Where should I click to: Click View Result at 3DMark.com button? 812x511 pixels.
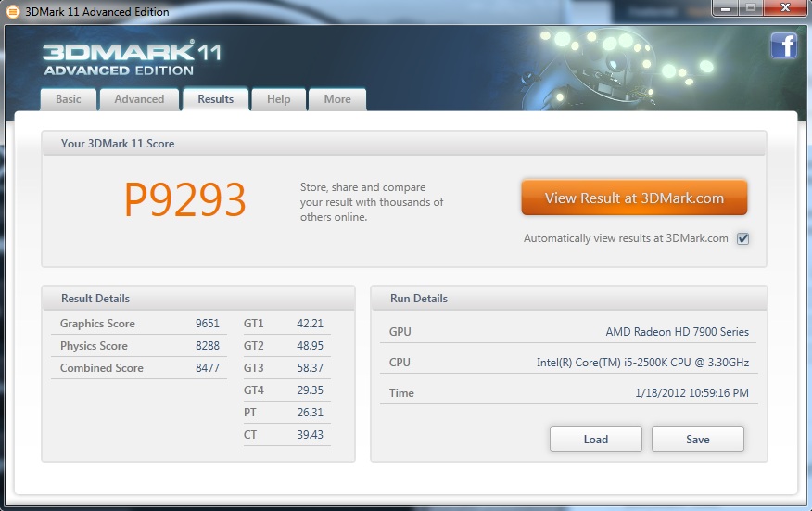pyautogui.click(x=634, y=198)
